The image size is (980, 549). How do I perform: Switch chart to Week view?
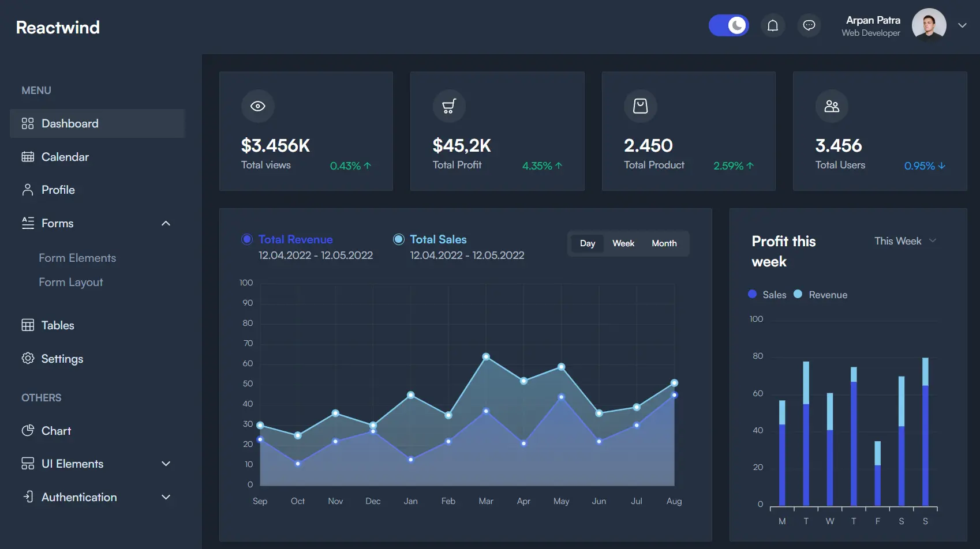pos(623,243)
